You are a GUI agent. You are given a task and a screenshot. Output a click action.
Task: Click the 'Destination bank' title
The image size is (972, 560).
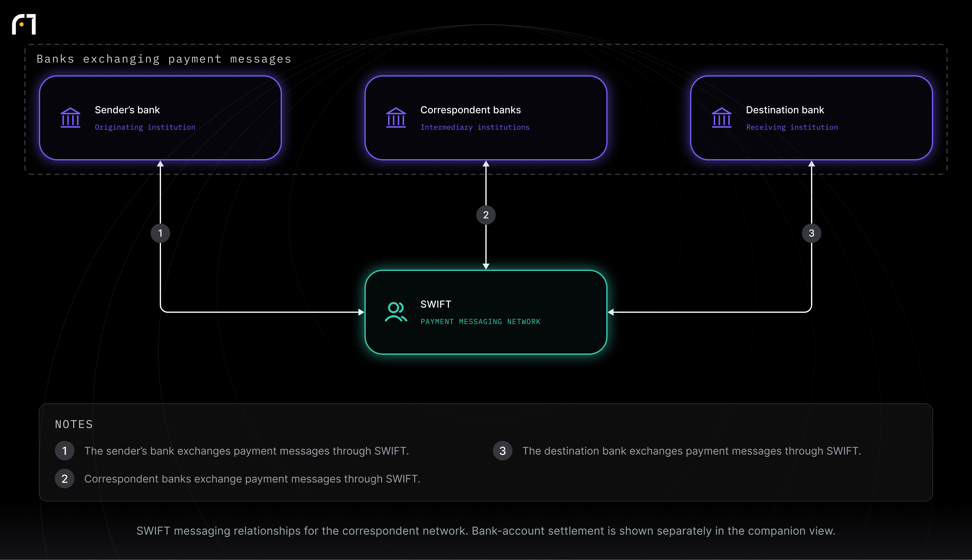click(x=785, y=110)
